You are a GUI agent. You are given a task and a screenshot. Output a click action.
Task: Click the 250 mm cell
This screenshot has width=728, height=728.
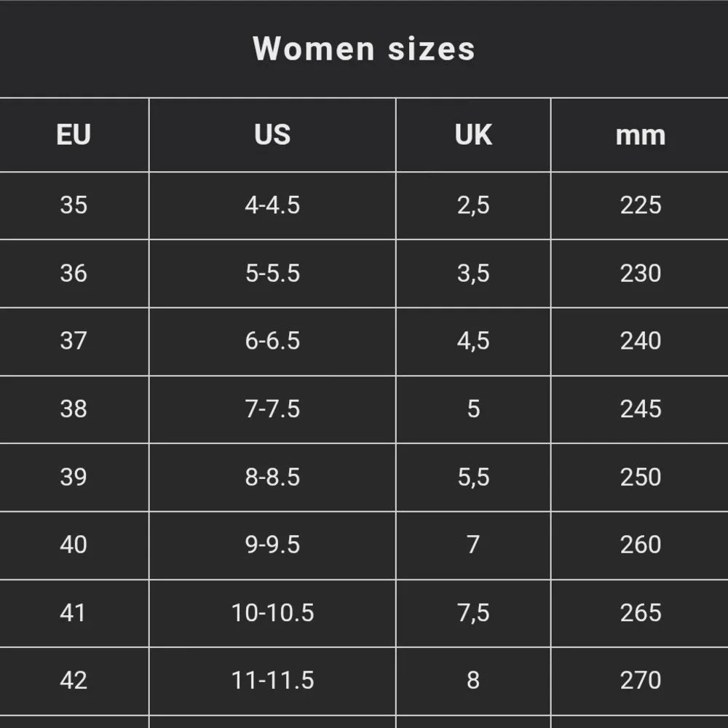tap(640, 478)
